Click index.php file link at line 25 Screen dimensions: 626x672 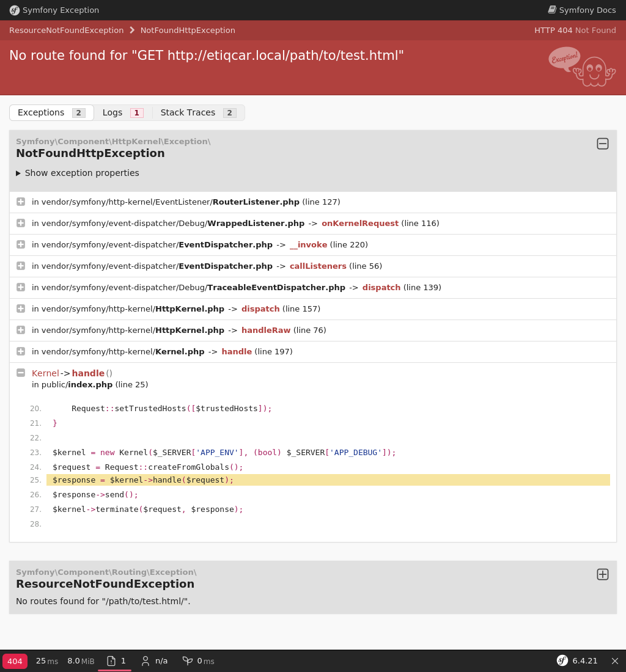[90, 385]
